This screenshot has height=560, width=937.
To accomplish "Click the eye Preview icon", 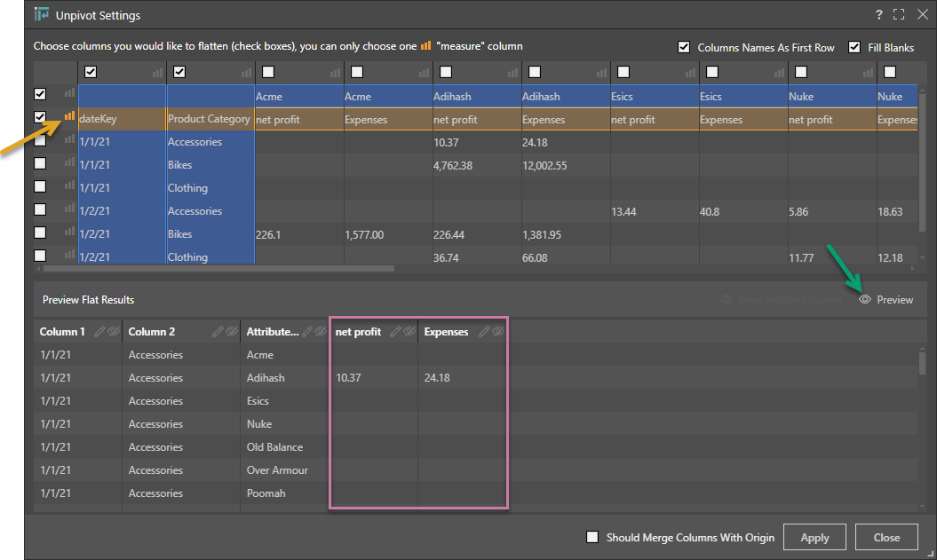I will click(x=865, y=300).
